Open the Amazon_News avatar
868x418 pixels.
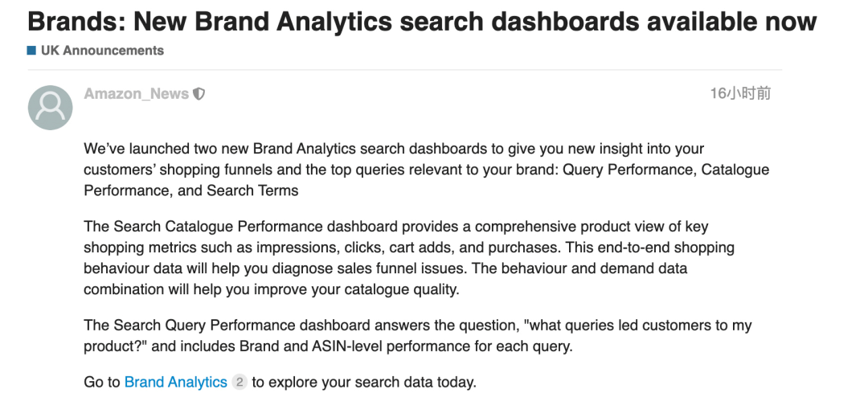[x=50, y=107]
